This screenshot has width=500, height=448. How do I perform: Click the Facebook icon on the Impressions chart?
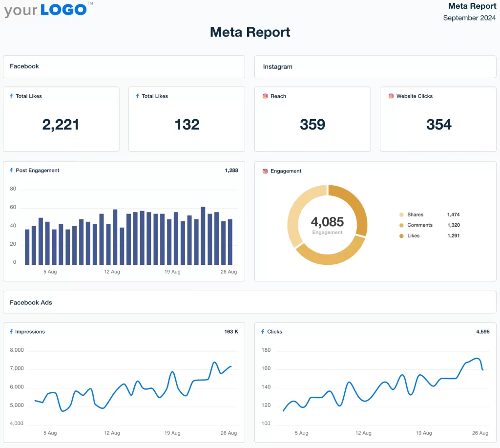pos(12,332)
